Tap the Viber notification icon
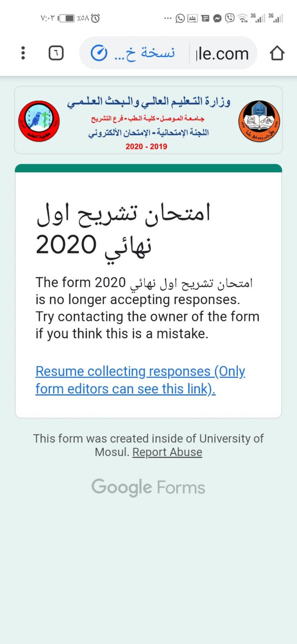Image resolution: width=297 pixels, height=644 pixels. coord(230,18)
